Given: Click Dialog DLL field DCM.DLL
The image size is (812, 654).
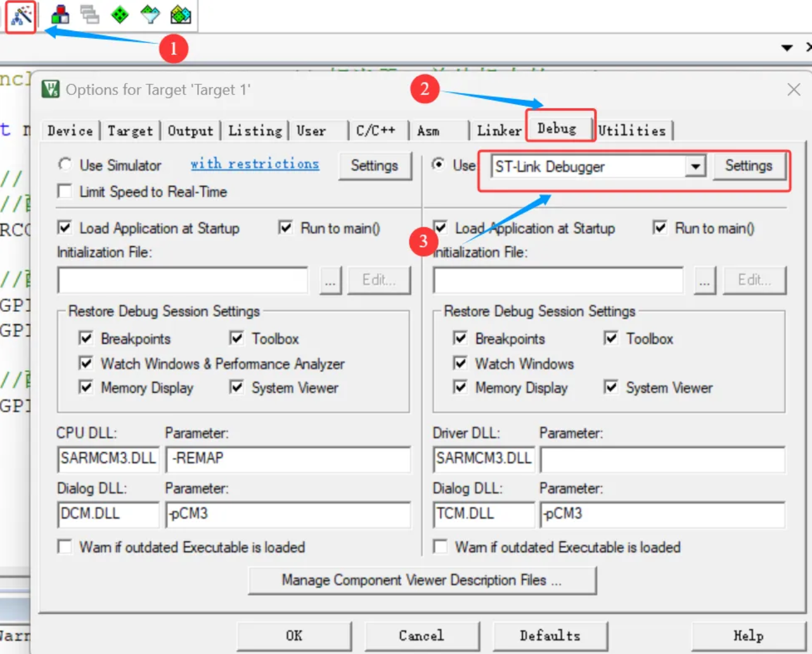Looking at the screenshot, I should tap(108, 514).
